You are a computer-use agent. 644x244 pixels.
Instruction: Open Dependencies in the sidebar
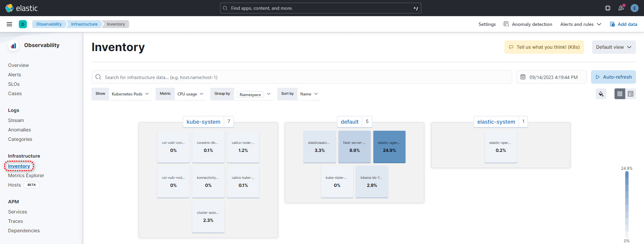coord(24,231)
